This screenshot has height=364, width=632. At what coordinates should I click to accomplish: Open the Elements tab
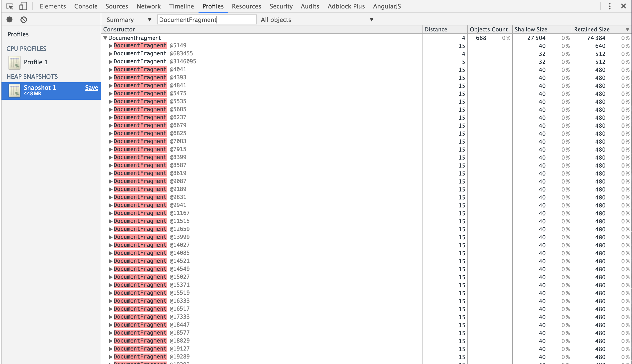pyautogui.click(x=53, y=6)
